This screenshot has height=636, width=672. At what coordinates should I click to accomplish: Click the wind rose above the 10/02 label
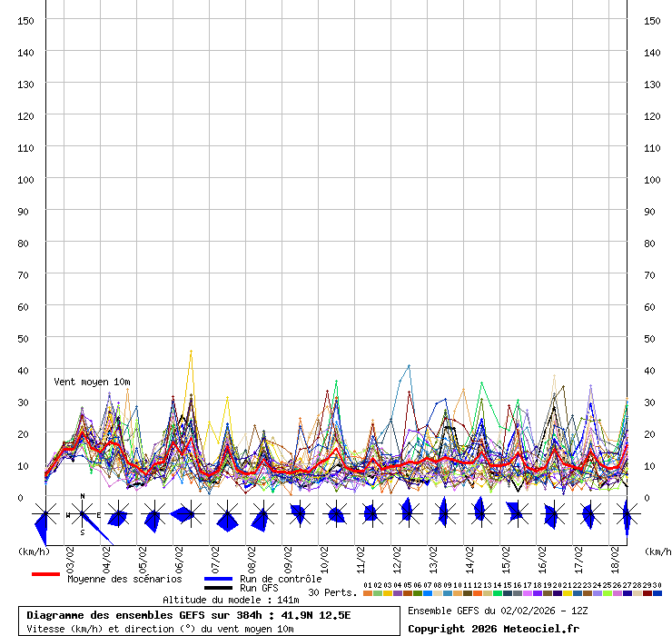pyautogui.click(x=336, y=514)
